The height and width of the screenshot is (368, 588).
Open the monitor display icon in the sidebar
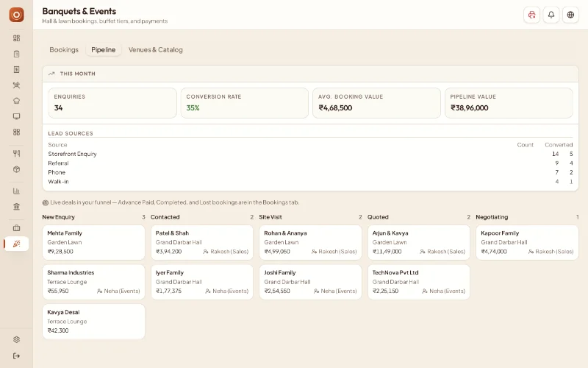tap(16, 116)
